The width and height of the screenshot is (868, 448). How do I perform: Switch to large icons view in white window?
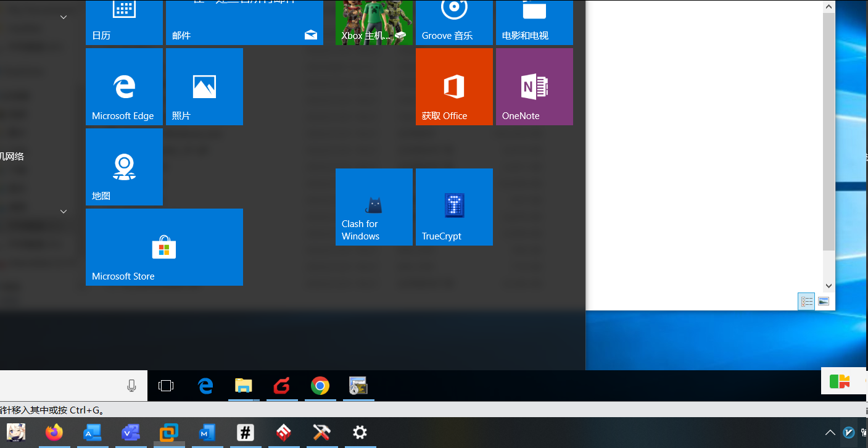coord(823,302)
